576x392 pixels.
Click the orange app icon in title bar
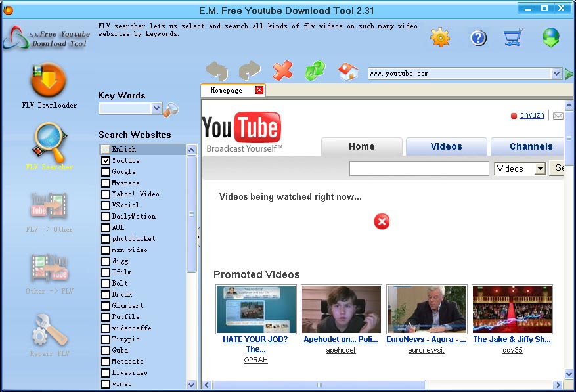pyautogui.click(x=8, y=11)
